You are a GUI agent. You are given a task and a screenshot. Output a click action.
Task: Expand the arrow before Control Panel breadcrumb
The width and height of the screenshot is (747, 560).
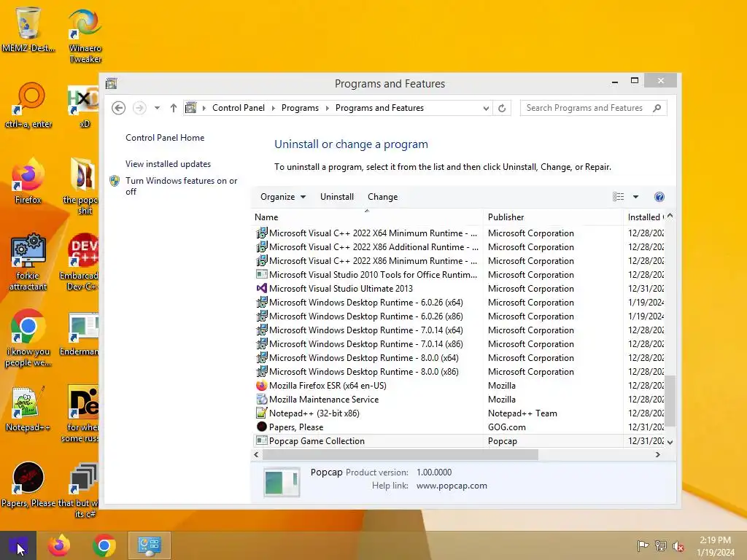204,108
